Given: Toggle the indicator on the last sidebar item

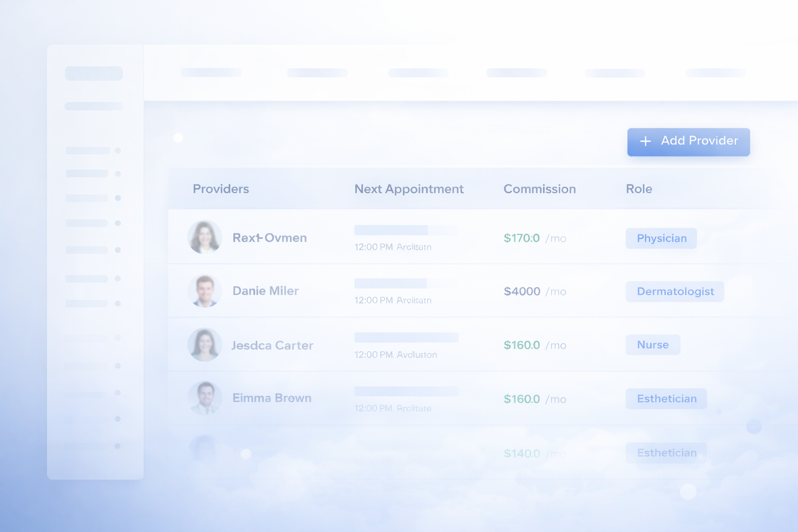Looking at the screenshot, I should tap(117, 446).
